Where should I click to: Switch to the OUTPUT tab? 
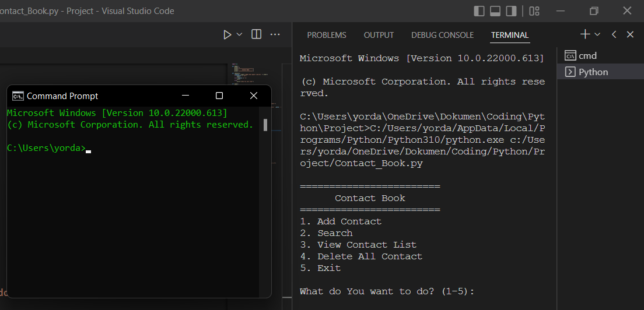click(x=379, y=36)
